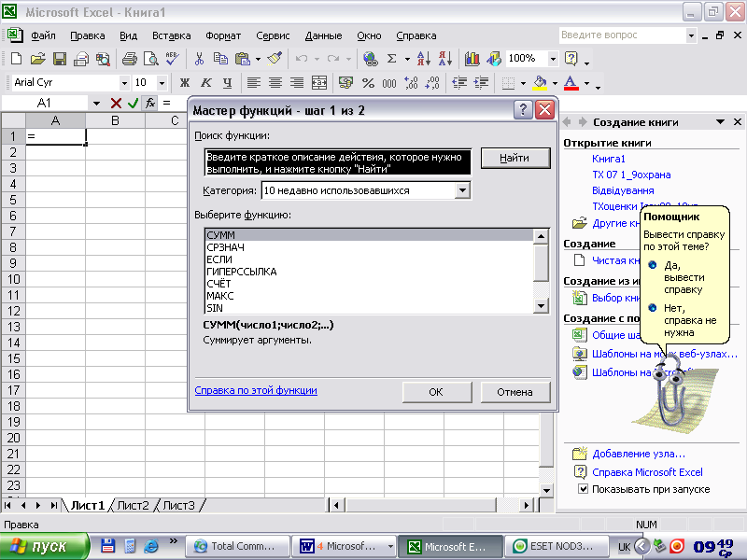Open file with folder toolbar icon

pos(37,59)
